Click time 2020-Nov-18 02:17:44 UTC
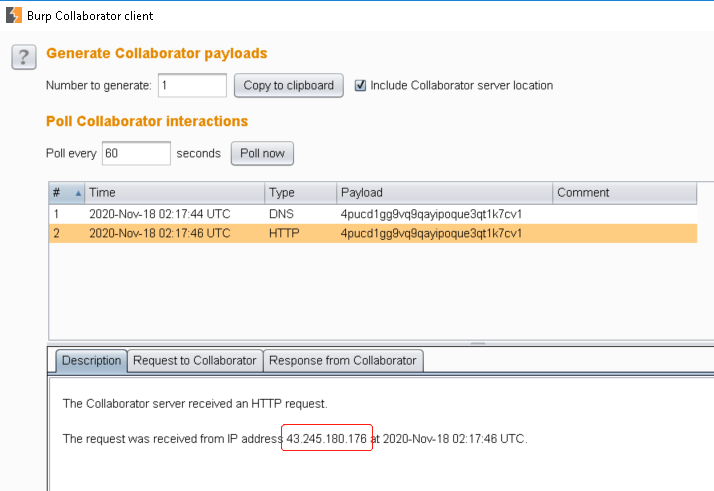This screenshot has width=714, height=491. point(160,214)
